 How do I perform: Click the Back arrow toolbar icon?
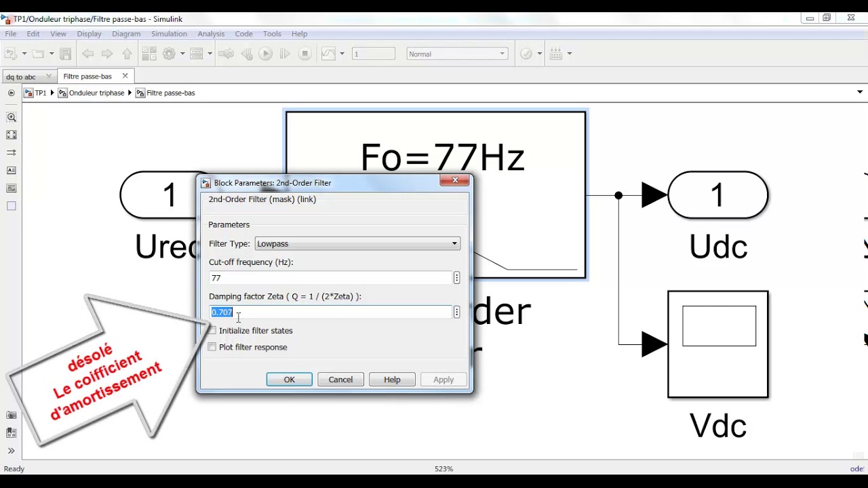click(88, 54)
